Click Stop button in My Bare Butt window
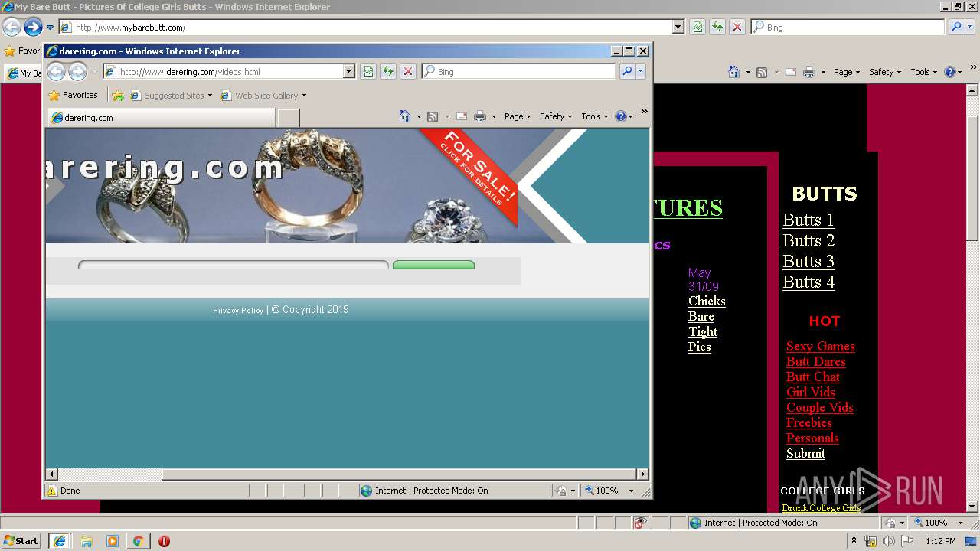The height and width of the screenshot is (551, 980). [737, 27]
